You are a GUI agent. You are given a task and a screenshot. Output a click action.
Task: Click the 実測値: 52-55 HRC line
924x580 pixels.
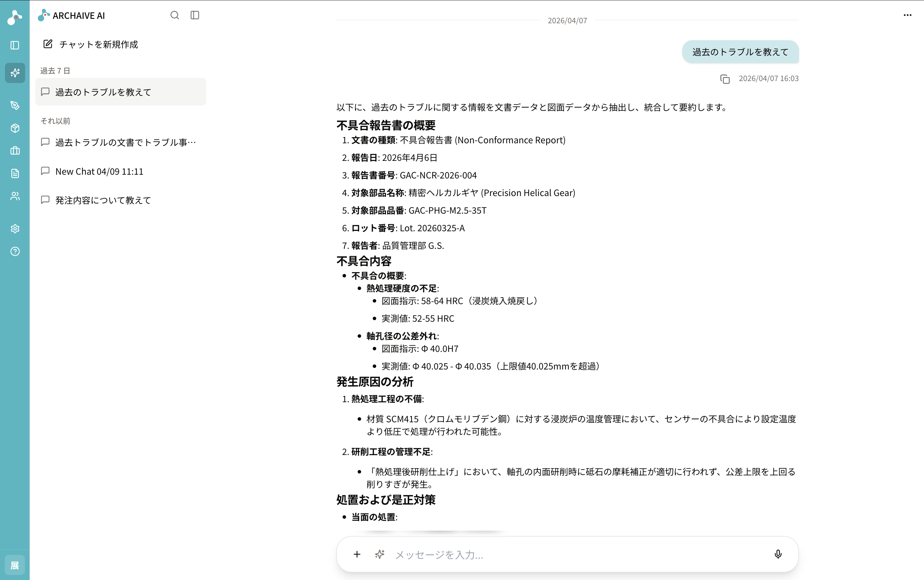(x=418, y=319)
